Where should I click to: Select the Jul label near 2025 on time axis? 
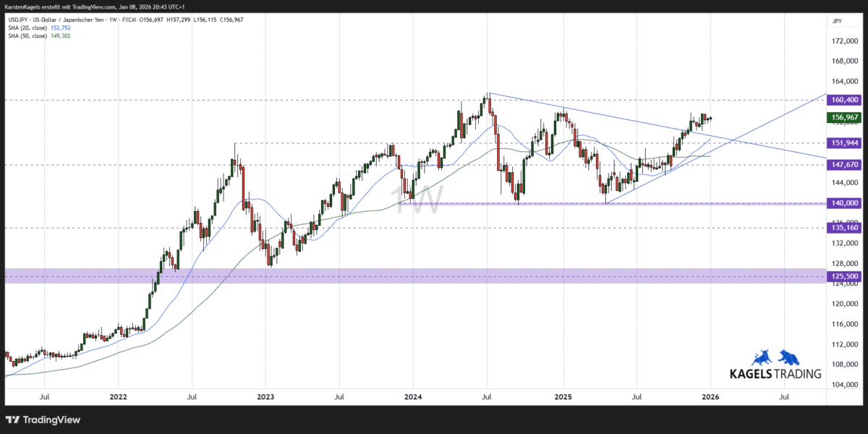pos(637,396)
